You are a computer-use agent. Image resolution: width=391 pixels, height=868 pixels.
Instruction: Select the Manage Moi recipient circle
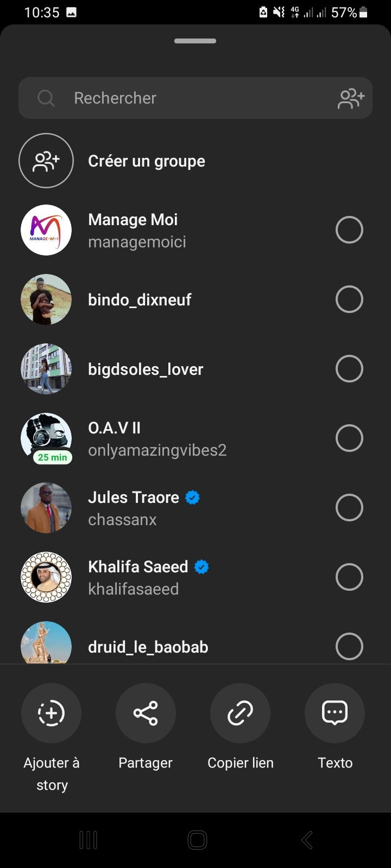[x=349, y=230]
